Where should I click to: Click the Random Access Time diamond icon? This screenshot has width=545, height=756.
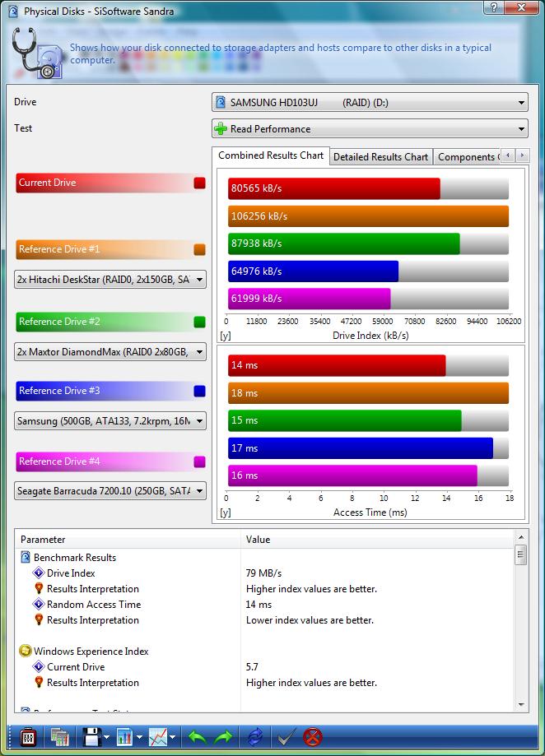[39, 604]
